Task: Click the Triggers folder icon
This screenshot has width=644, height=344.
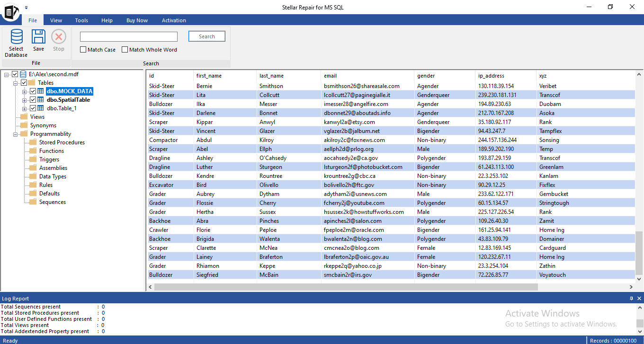Action: pos(33,159)
